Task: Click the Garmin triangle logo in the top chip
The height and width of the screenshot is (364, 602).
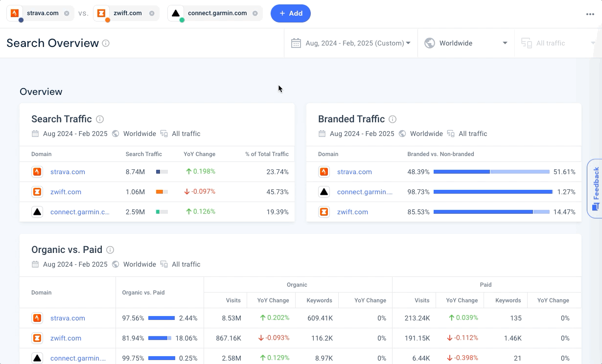Action: click(176, 13)
